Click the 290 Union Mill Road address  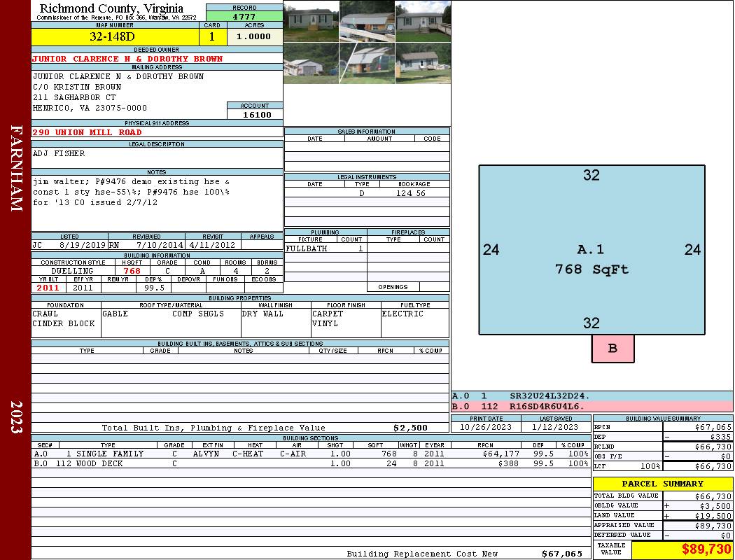tap(87, 132)
